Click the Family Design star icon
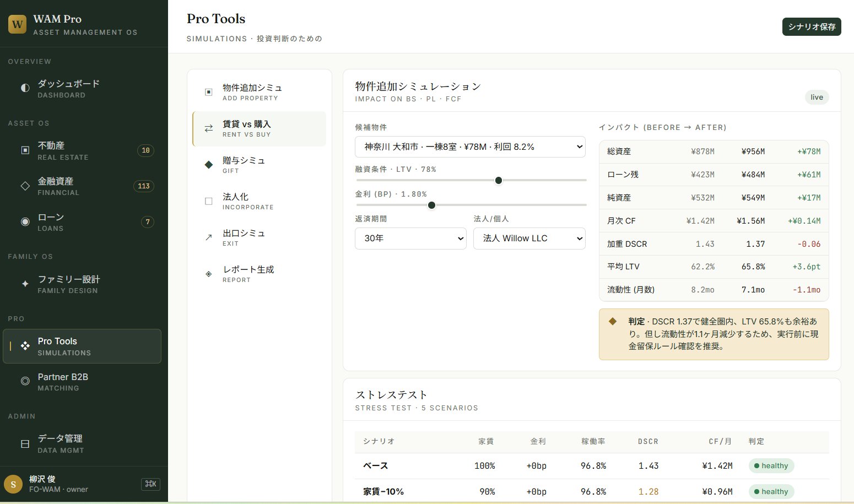The width and height of the screenshot is (854, 504). pyautogui.click(x=25, y=284)
